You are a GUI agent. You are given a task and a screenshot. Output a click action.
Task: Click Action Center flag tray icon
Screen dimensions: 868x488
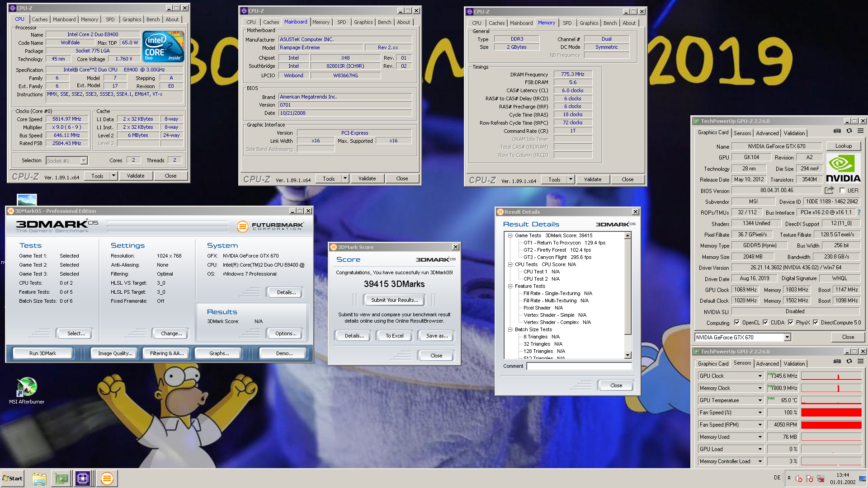810,479
